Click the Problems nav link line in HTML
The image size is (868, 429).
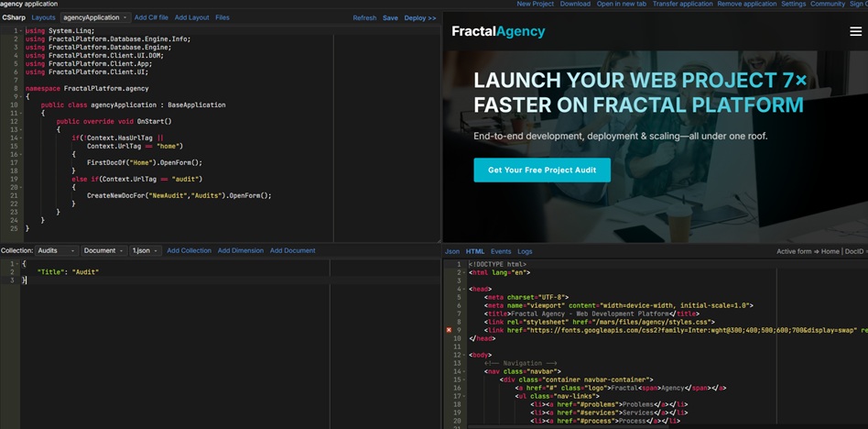(609, 404)
